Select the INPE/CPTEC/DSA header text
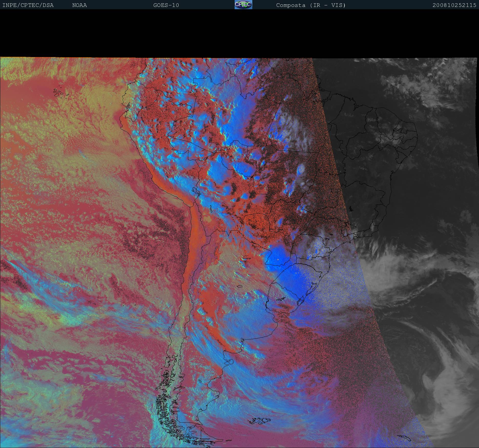Image resolution: width=479 pixels, height=448 pixels. click(28, 5)
